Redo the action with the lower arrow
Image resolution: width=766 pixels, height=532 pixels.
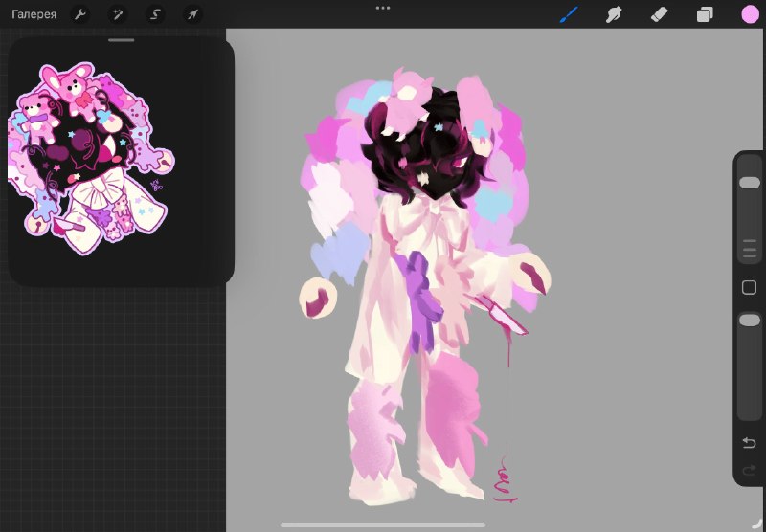coord(749,471)
